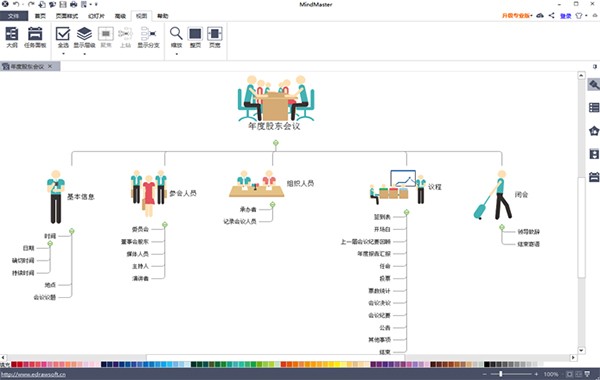Click the cloud upload icon at the top right

pos(540,16)
